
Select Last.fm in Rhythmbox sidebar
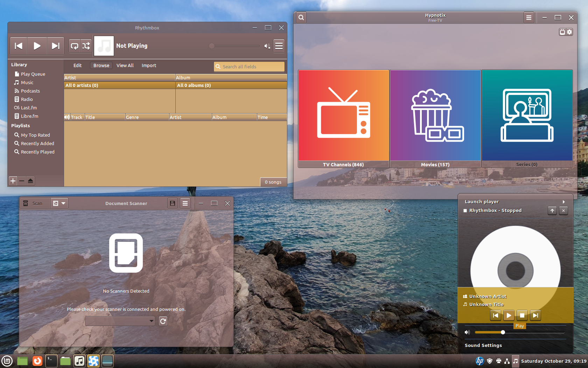click(x=29, y=108)
